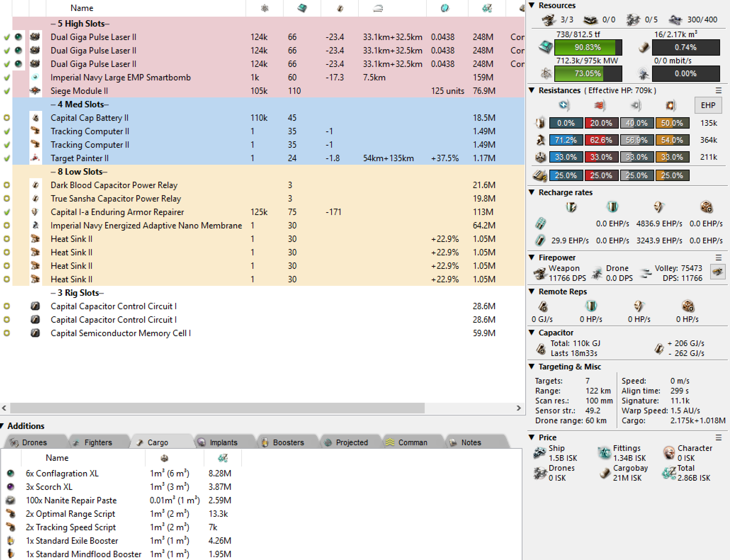
Task: Toggle Capital Cap Battery II online state
Action: 7,118
